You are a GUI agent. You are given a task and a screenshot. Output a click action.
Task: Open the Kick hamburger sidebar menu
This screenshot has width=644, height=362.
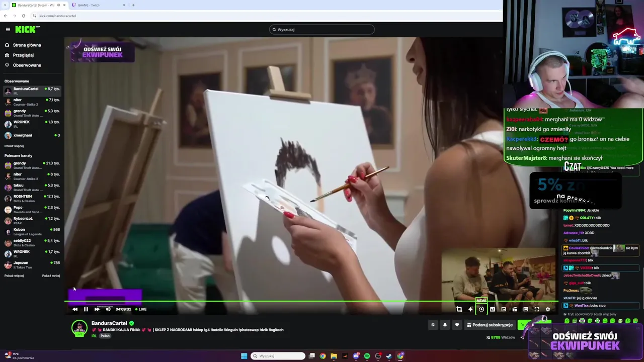(x=8, y=30)
